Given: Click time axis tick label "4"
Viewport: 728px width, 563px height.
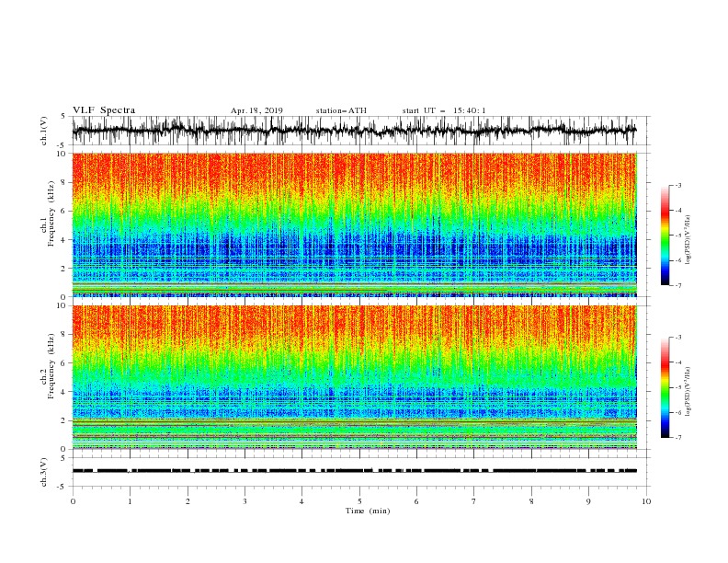Looking at the screenshot, I should [x=301, y=501].
